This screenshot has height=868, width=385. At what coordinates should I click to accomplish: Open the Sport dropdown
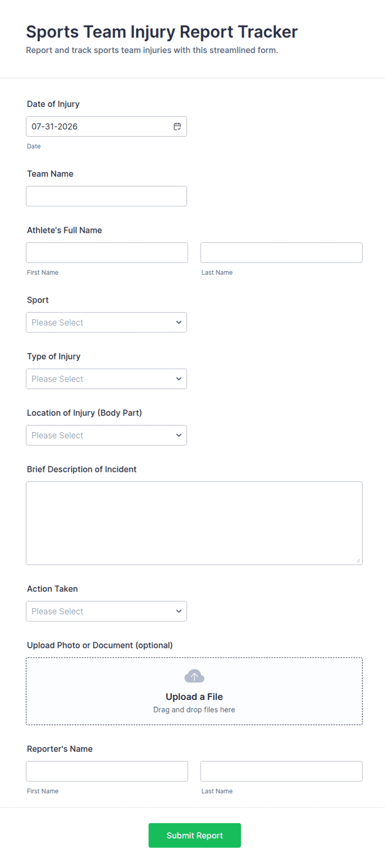click(x=106, y=322)
